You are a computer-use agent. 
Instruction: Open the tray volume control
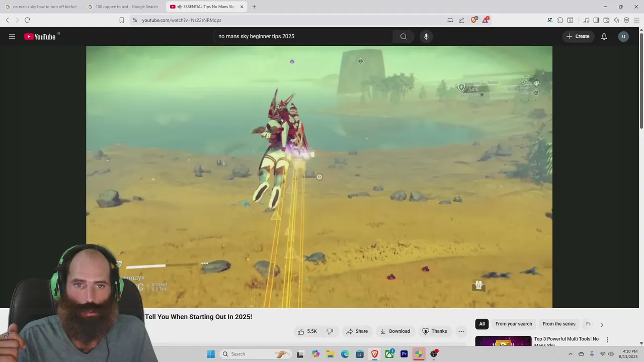point(611,354)
